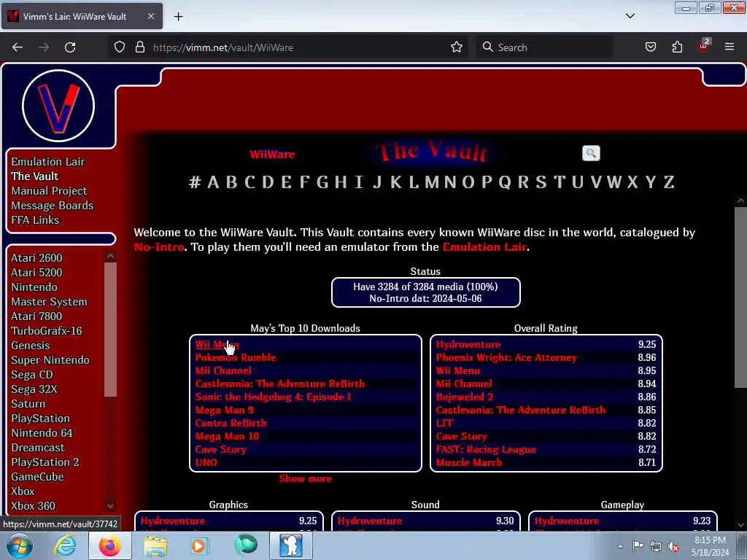Click the muted volume tray icon
The width and height of the screenshot is (747, 560).
click(673, 546)
